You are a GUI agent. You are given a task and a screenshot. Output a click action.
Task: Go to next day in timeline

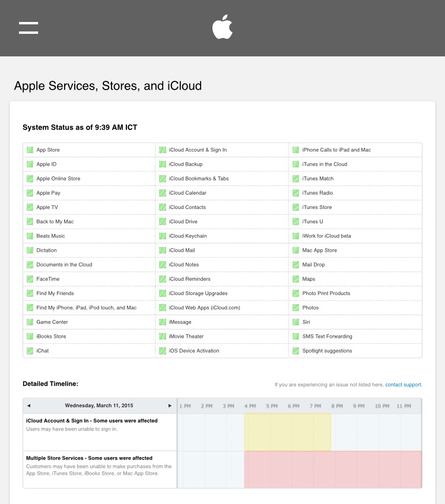[x=170, y=405]
